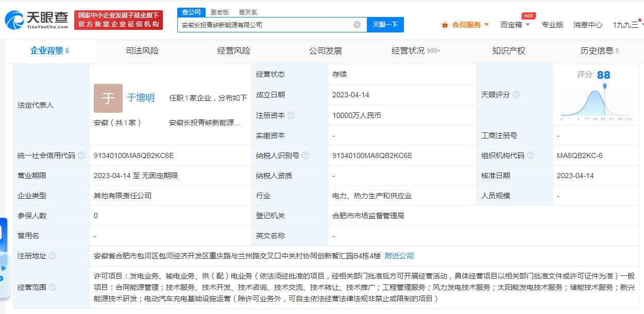
Task: Open the 知识产权 tab
Action: (509, 51)
